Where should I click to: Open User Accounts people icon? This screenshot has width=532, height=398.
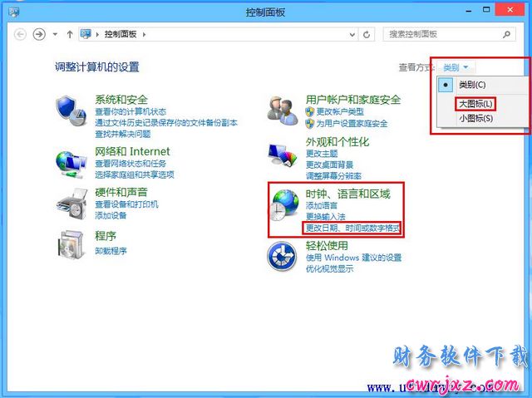pyautogui.click(x=283, y=111)
